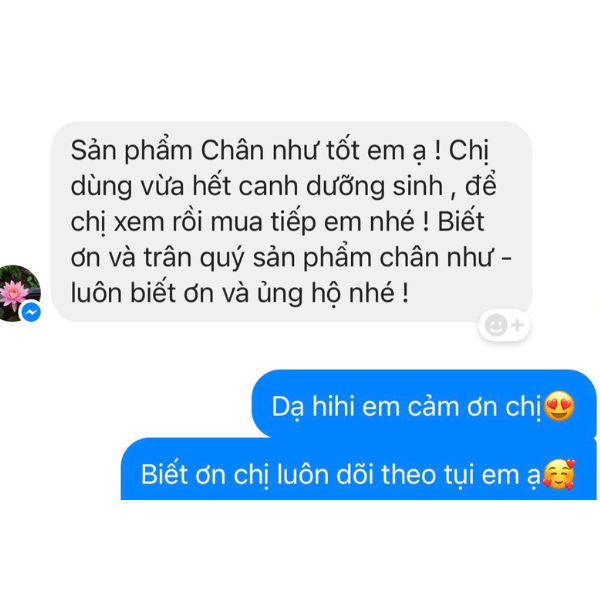600x600 pixels.
Task: Select the blue 'Dạ hihi em cảm ơn chị' bubble
Action: click(424, 404)
